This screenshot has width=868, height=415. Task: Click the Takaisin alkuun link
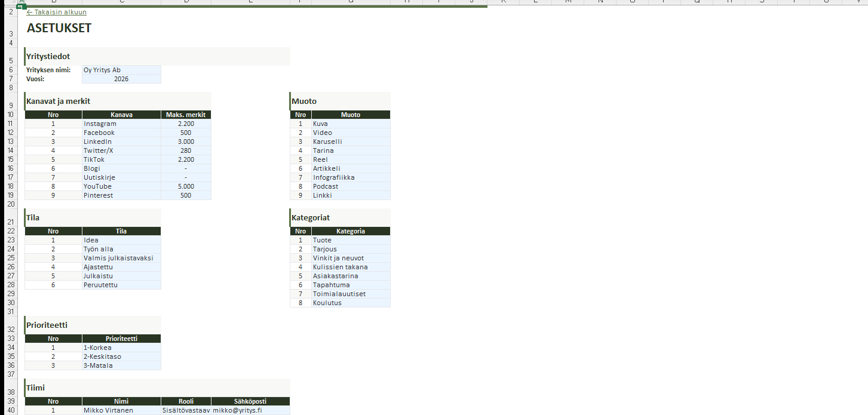(57, 12)
